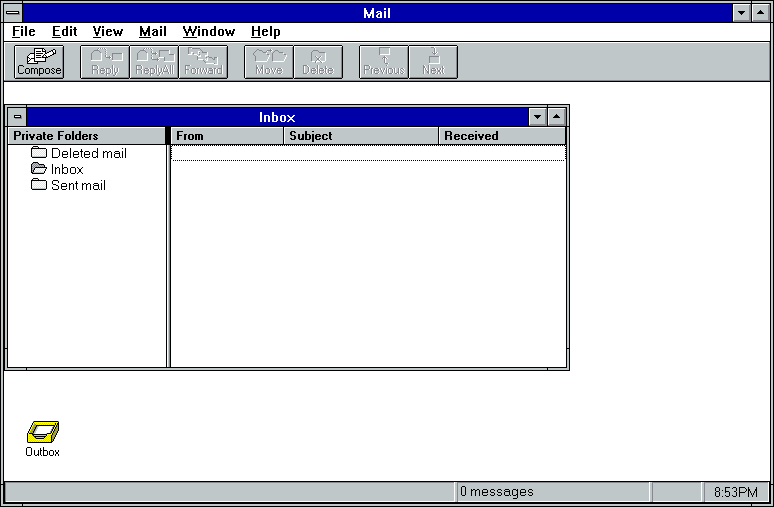Click the Delete toolbar icon
Image resolution: width=774 pixels, height=507 pixels.
[x=317, y=62]
